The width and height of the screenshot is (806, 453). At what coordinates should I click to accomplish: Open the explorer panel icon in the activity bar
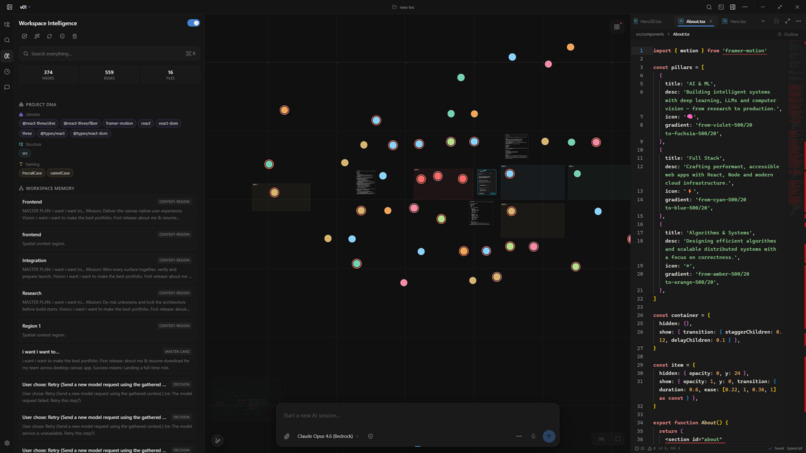(x=7, y=24)
